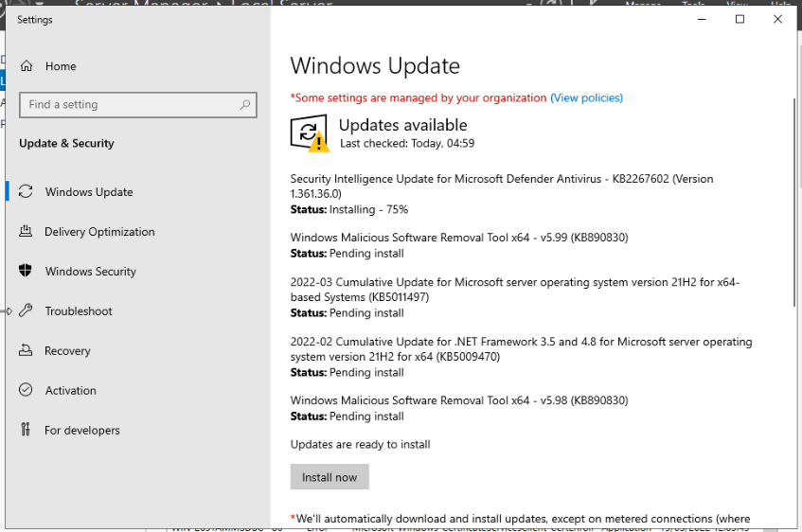Viewport: 802px width, 532px height.
Task: Open the View policies link
Action: [x=587, y=98]
